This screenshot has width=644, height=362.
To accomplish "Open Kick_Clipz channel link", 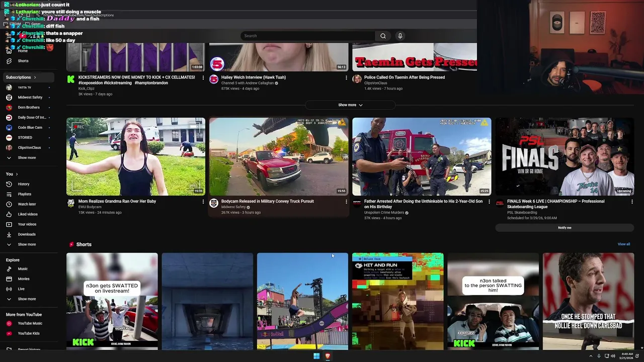I will point(87,88).
